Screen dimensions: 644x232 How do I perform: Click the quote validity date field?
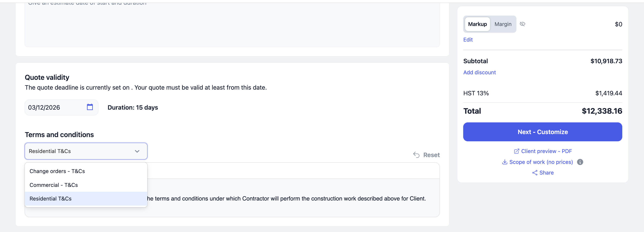61,107
